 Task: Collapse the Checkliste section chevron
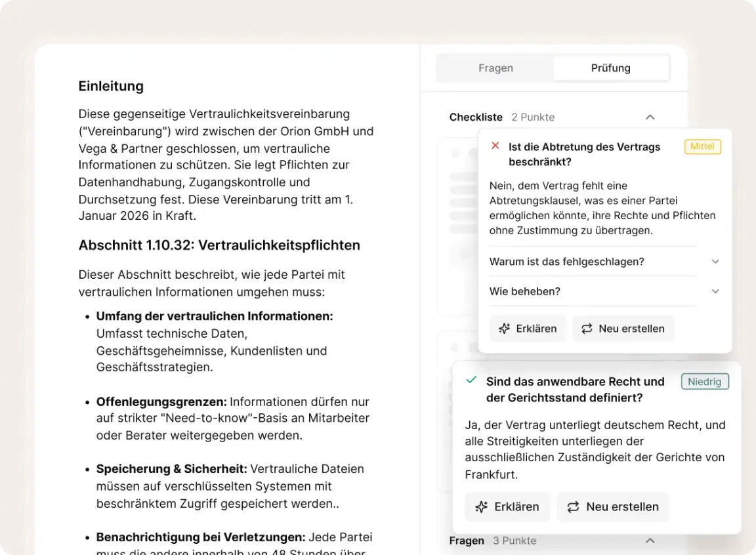pyautogui.click(x=650, y=117)
